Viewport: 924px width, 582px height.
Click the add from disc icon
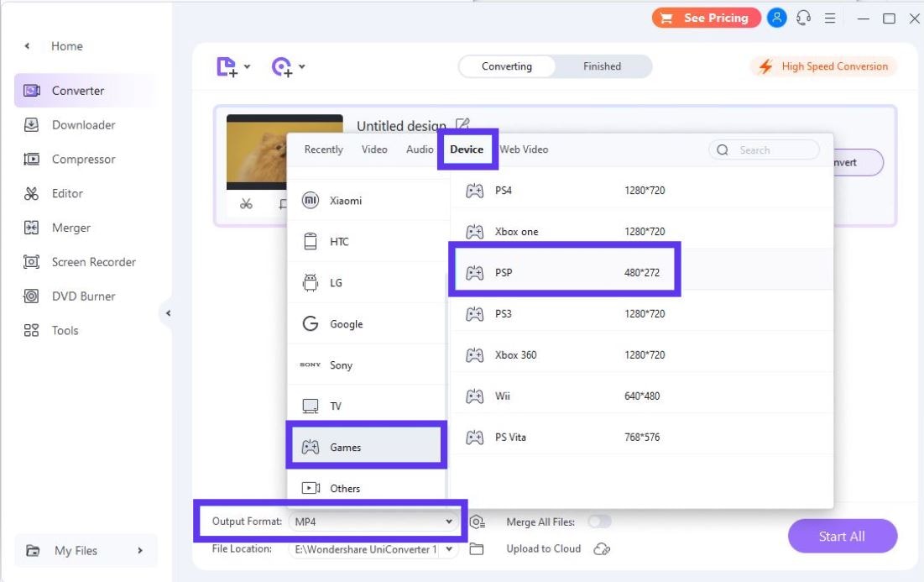click(x=282, y=66)
